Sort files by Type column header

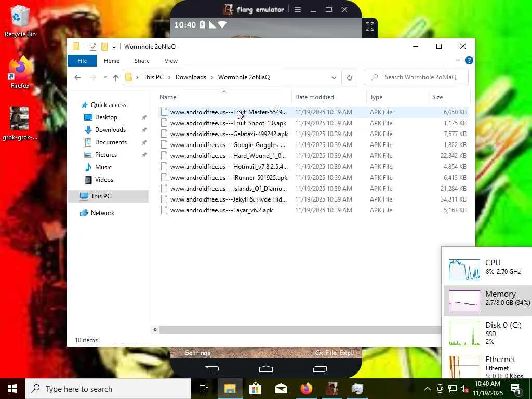coord(398,97)
